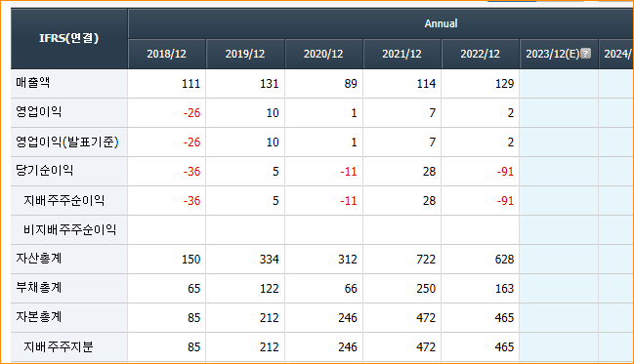The image size is (634, 364).
Task: Select 매출액 value 89 for 2020/12
Action: tap(351, 84)
